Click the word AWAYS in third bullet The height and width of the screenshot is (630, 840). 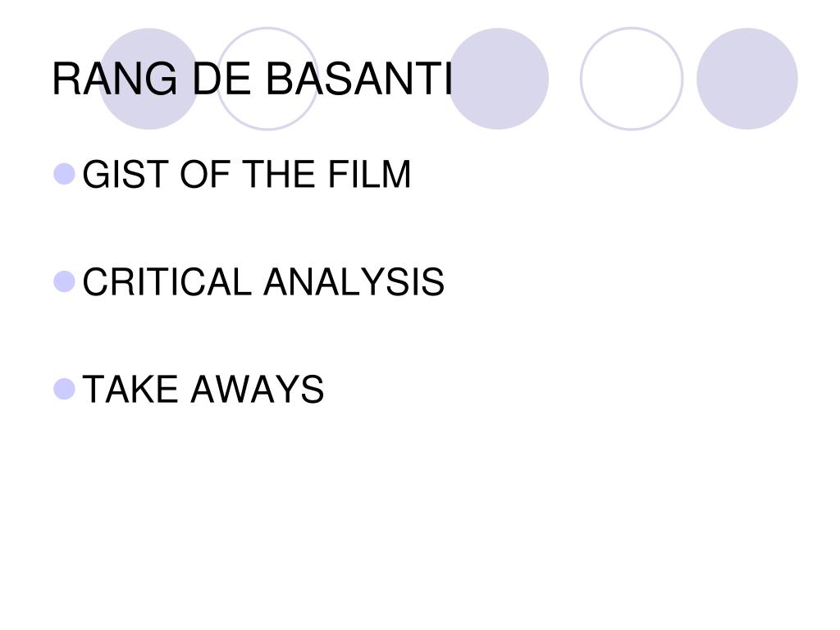point(258,389)
